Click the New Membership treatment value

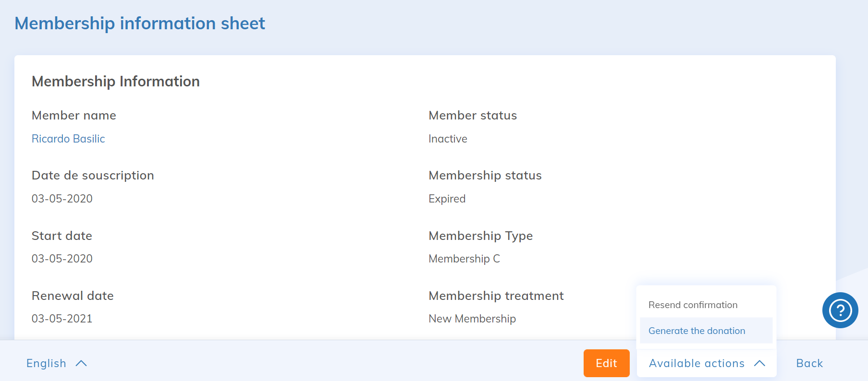coord(472,319)
